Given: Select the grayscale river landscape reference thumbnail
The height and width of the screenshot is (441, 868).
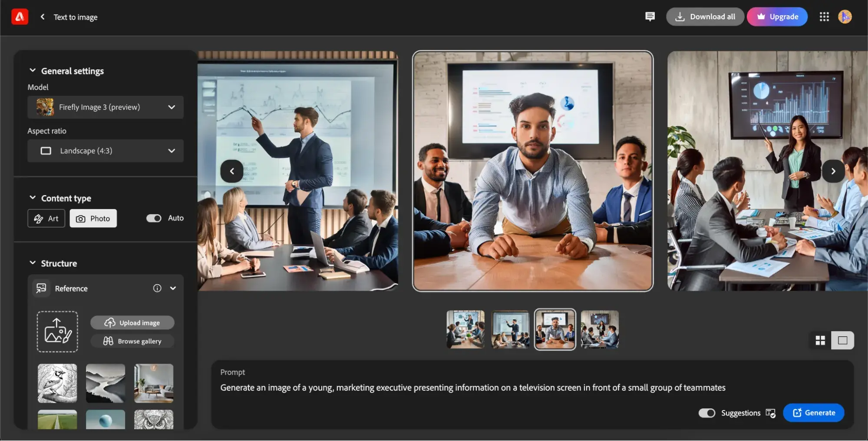Looking at the screenshot, I should [x=106, y=383].
